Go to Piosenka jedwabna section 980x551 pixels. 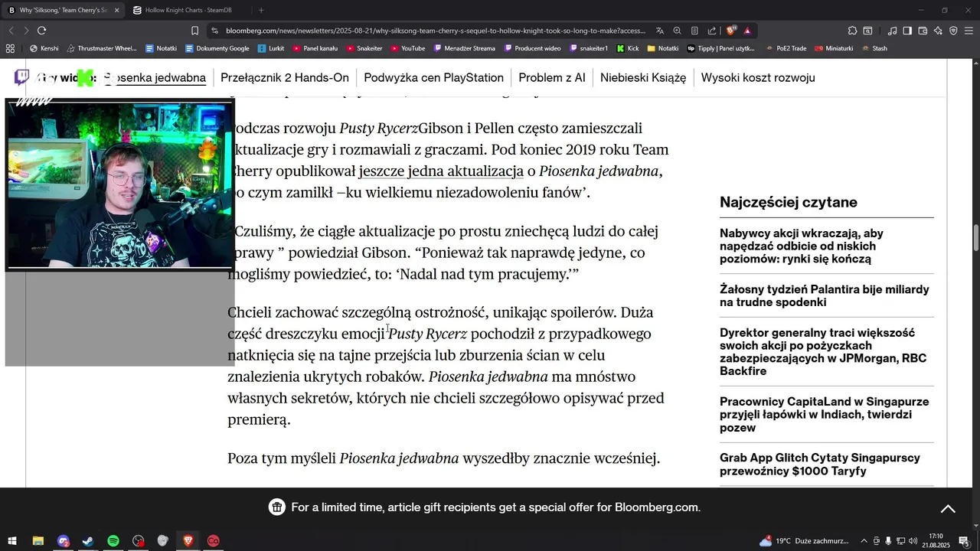pos(155,77)
